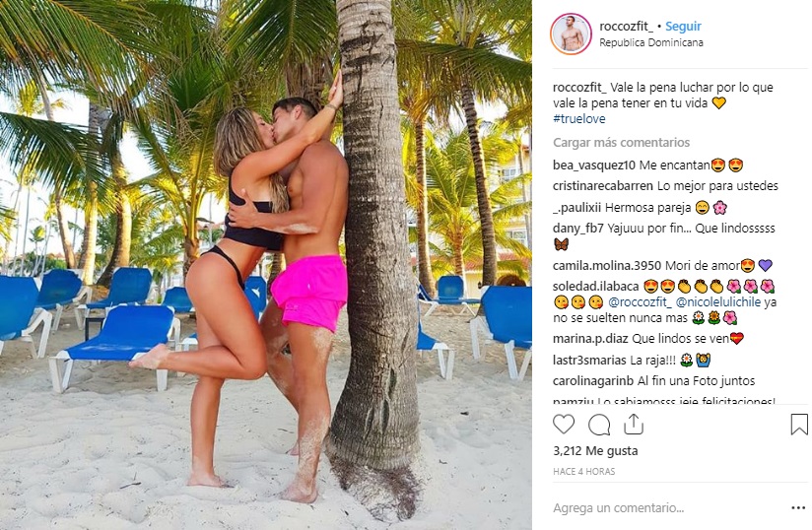Viewport: 812px width, 530px height.
Task: Visit the camila.molina.3950 profile
Action: (x=607, y=266)
